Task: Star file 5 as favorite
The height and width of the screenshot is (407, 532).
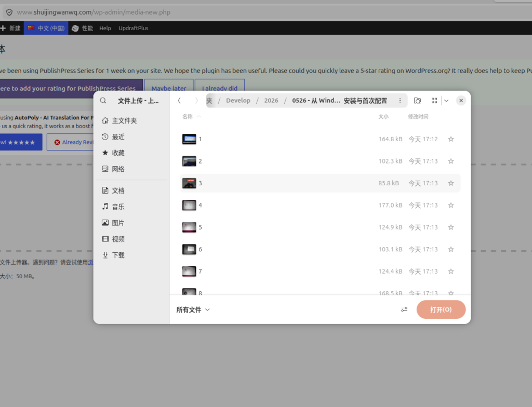Action: [x=451, y=227]
